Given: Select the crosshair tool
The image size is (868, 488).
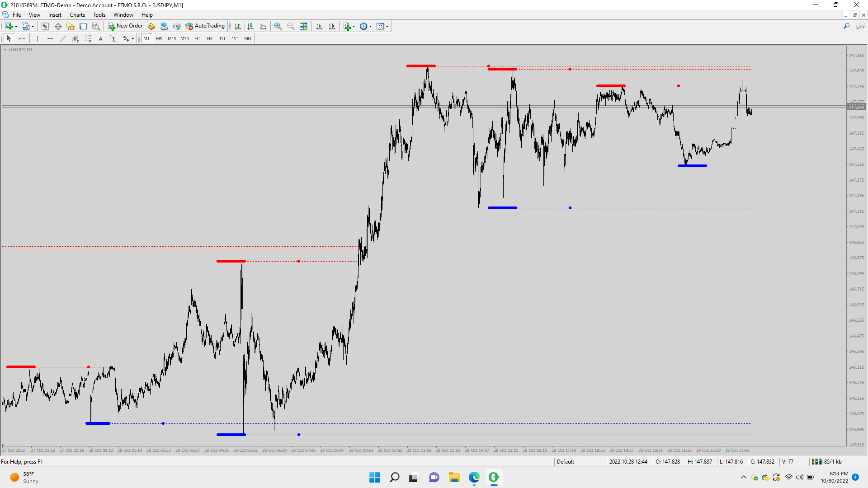Looking at the screenshot, I should pyautogui.click(x=22, y=39).
